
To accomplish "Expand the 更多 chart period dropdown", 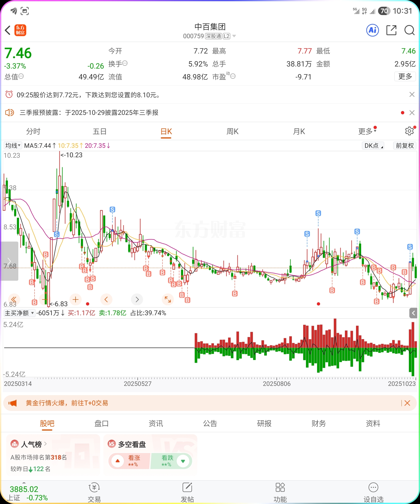I will pos(367,131).
